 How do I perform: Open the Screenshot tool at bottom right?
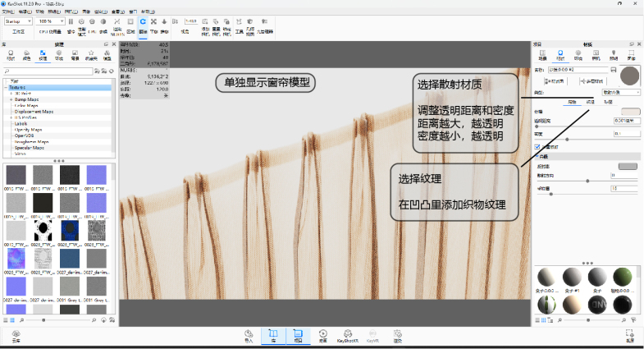point(629,335)
